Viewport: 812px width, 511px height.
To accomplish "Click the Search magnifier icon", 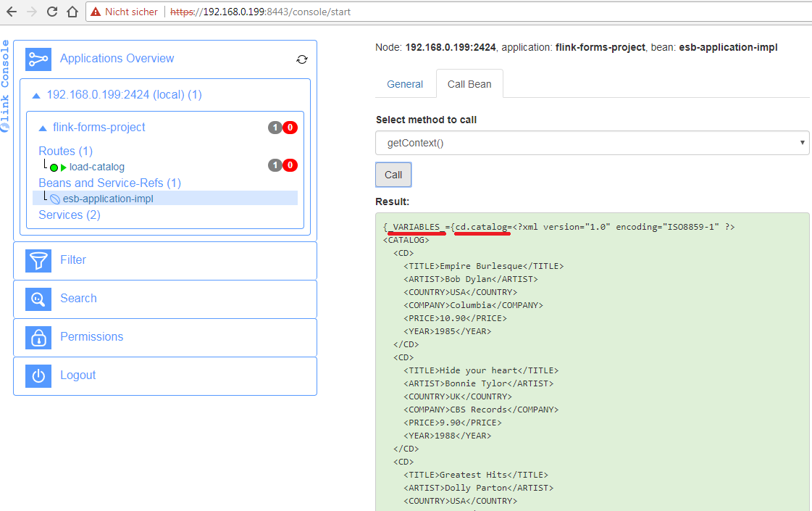I will [38, 299].
